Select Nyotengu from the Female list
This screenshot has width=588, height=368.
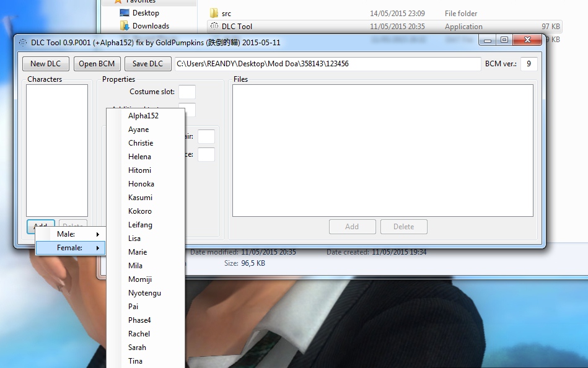tap(144, 293)
